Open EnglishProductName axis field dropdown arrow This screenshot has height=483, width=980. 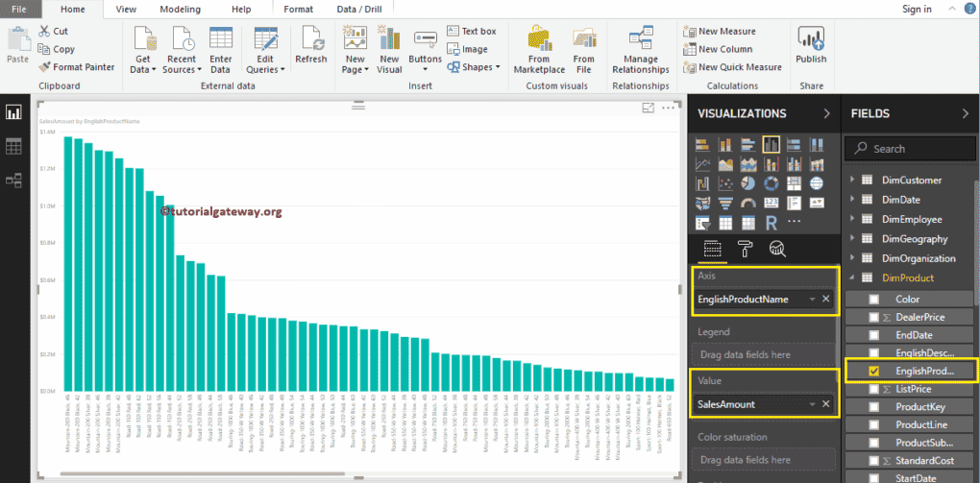pos(811,300)
